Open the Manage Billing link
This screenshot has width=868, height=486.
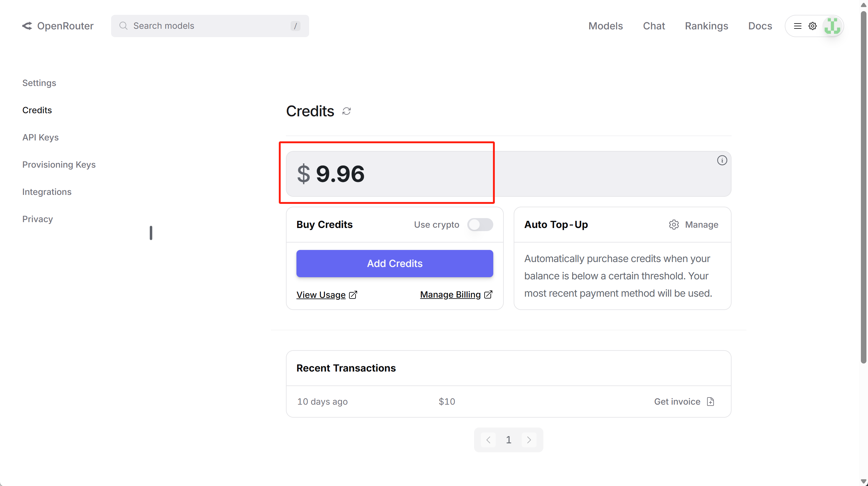coord(450,295)
